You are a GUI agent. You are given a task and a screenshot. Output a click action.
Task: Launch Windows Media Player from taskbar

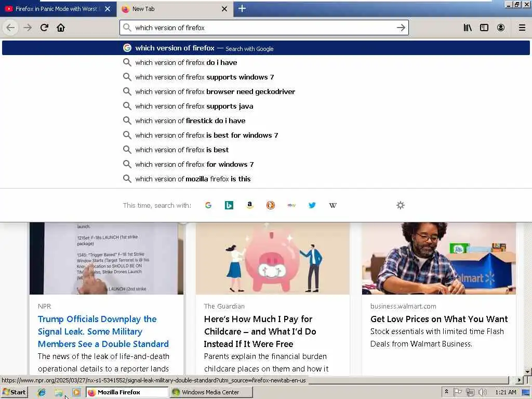coord(76,392)
